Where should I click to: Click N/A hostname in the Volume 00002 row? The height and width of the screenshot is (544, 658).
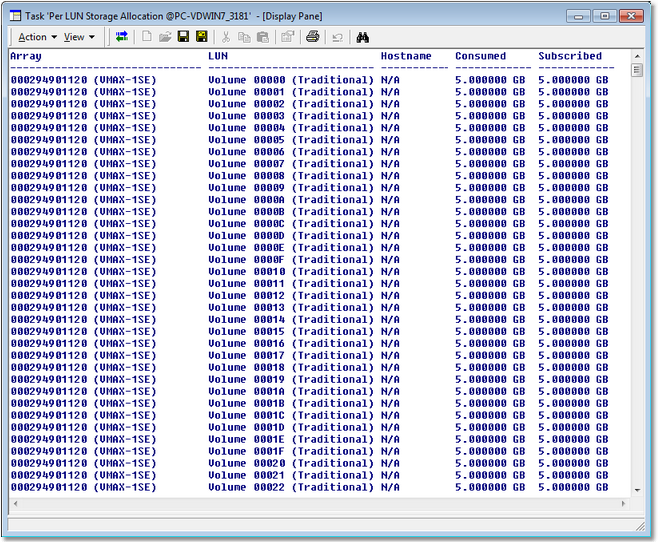[390, 104]
